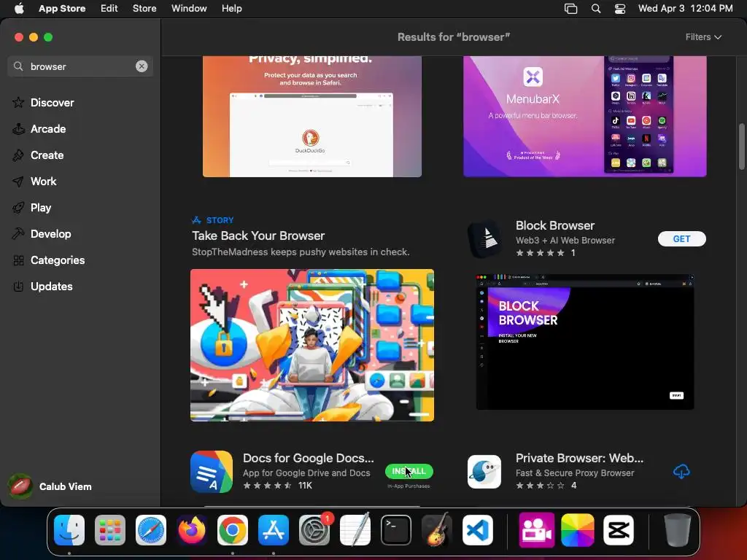747x560 pixels.
Task: Open Docs for Google Docs app icon
Action: [212, 472]
